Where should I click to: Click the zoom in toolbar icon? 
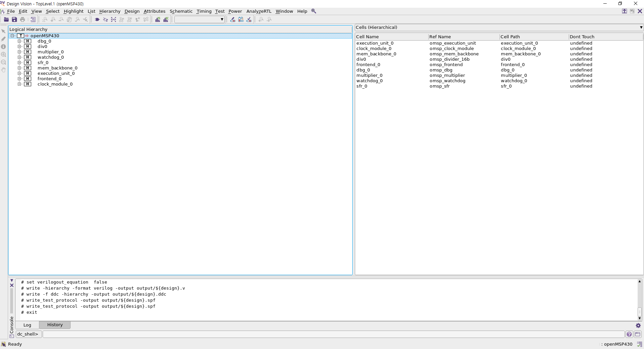(x=53, y=19)
